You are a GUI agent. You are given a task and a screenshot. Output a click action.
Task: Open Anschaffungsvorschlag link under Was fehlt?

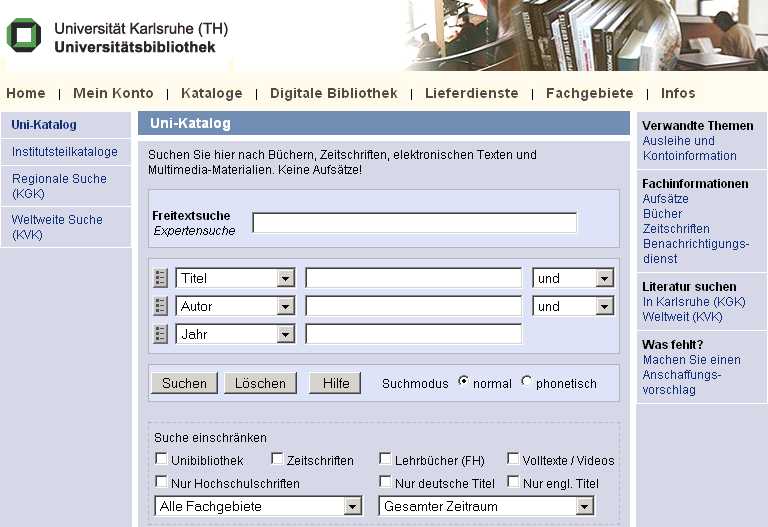pos(692,375)
